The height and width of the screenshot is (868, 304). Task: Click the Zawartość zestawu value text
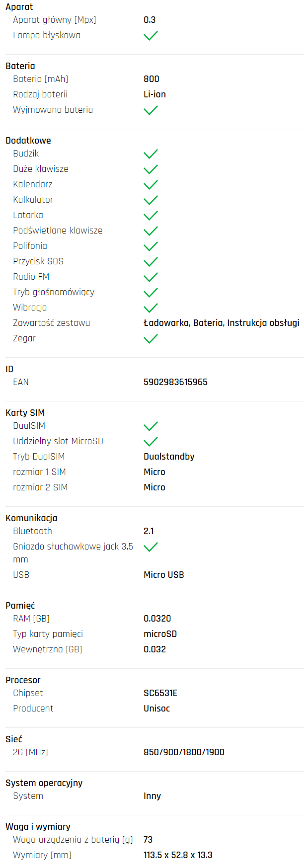pyautogui.click(x=222, y=323)
